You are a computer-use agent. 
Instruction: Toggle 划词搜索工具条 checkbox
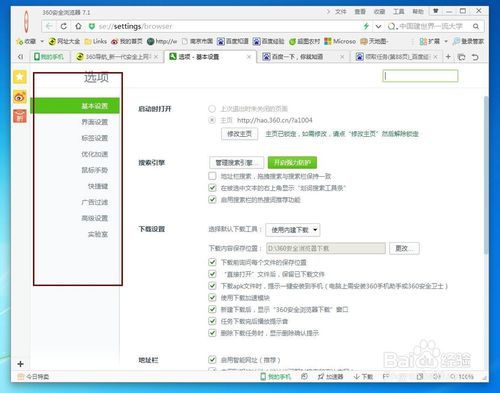[x=212, y=188]
